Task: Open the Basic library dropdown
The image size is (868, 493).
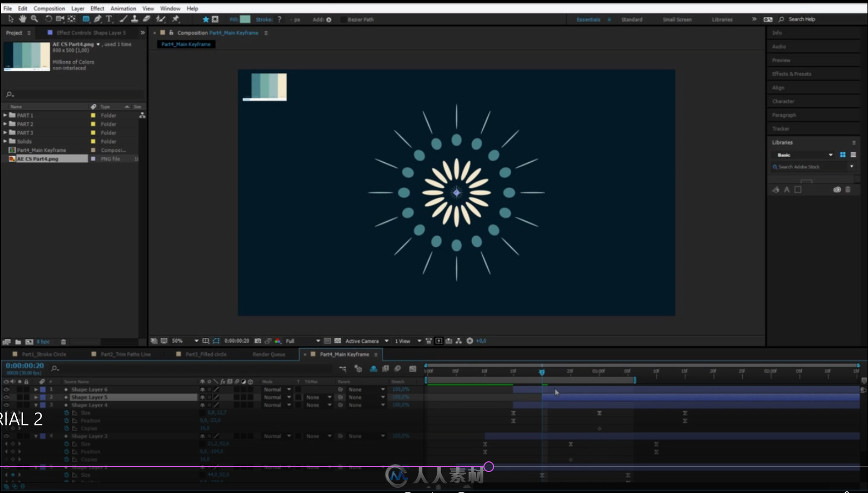Action: [x=804, y=155]
